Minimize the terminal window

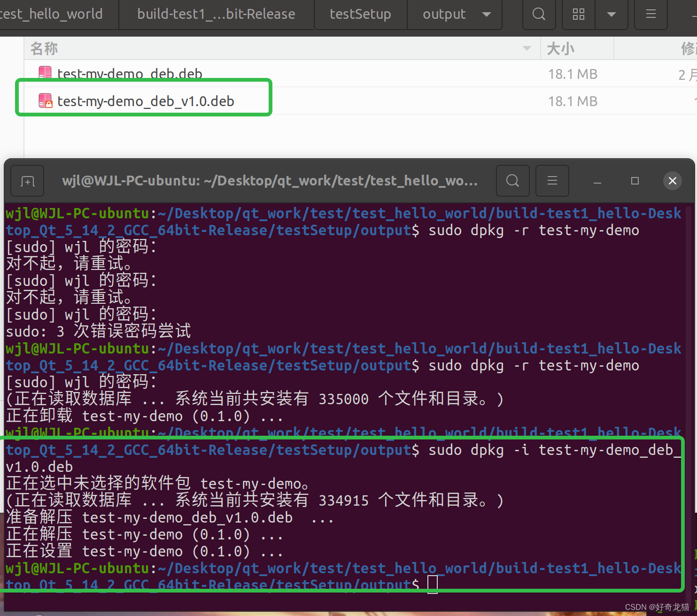point(597,181)
